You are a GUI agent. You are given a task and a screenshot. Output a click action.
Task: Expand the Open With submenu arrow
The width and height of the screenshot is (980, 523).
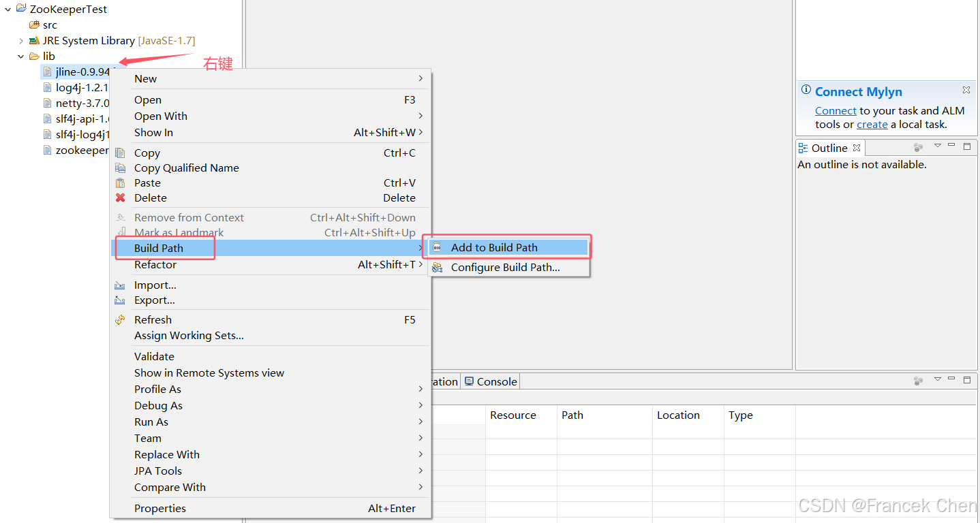420,116
